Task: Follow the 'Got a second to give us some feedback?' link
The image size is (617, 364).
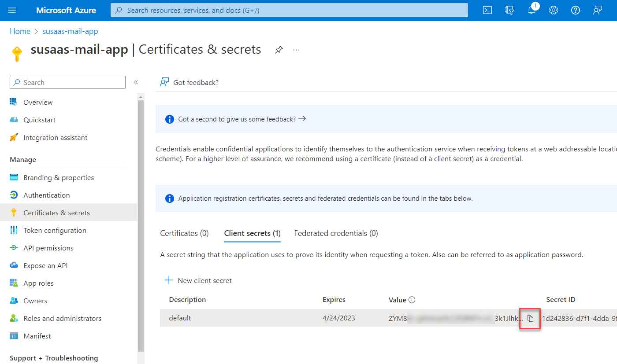Action: pos(242,119)
